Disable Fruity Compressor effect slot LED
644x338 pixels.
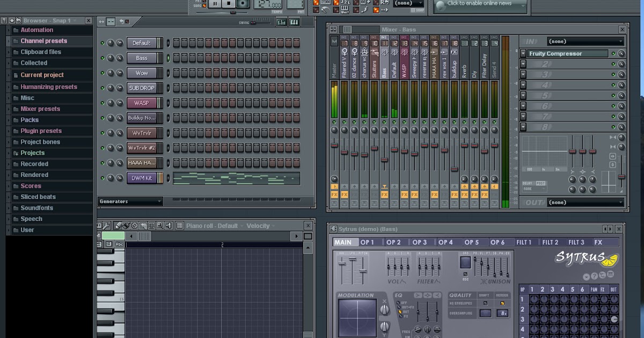click(613, 54)
